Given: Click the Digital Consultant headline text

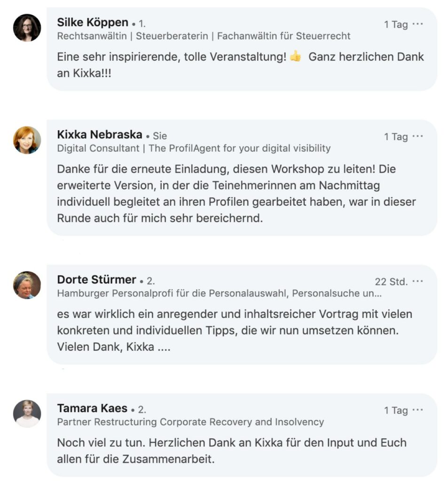Looking at the screenshot, I should pyautogui.click(x=194, y=148).
